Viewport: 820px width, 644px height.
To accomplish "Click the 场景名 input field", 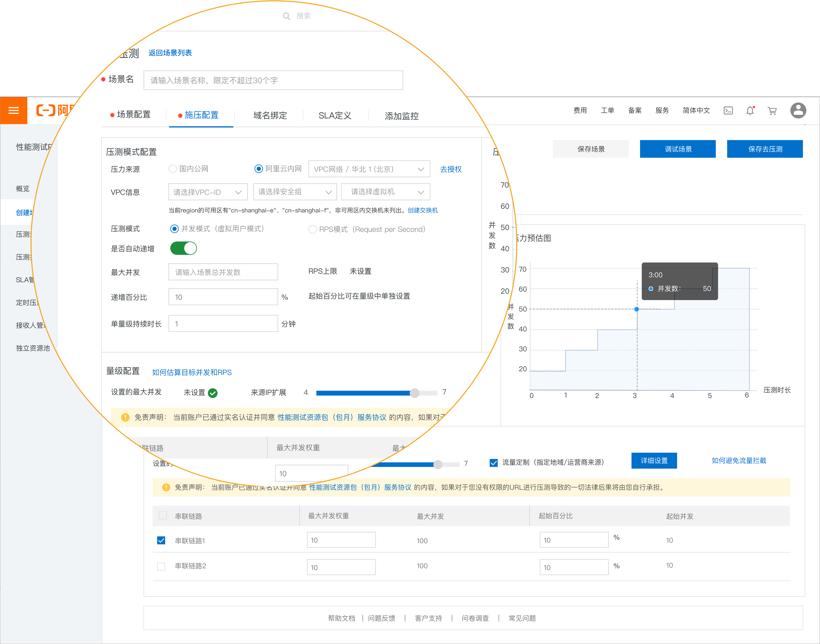I will coord(273,80).
